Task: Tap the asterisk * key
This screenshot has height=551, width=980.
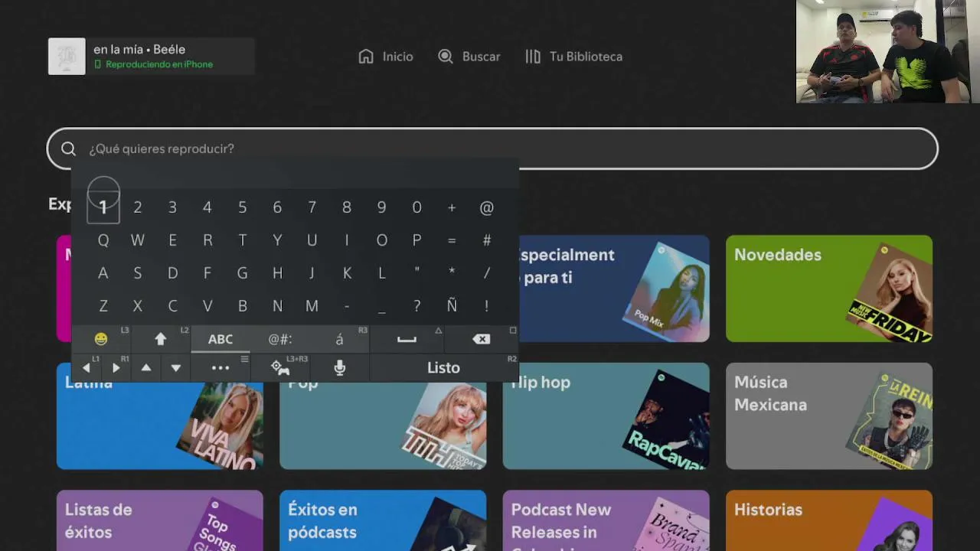Action: [x=452, y=273]
